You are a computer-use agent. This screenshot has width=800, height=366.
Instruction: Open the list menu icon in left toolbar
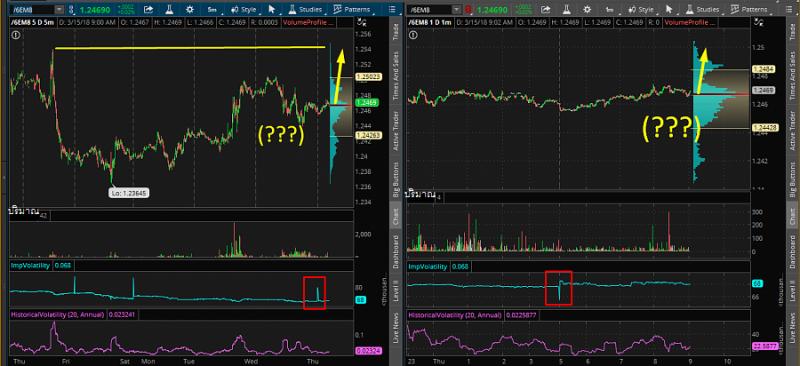click(392, 9)
